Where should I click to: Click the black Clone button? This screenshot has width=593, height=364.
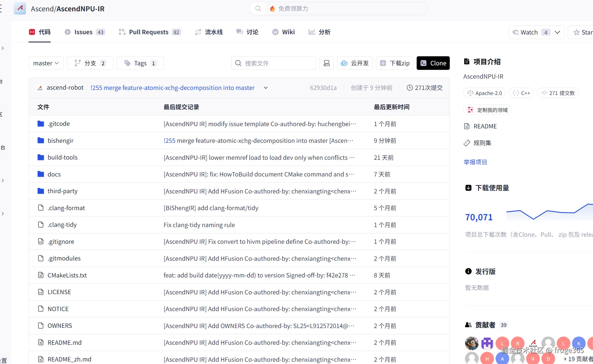click(x=433, y=63)
